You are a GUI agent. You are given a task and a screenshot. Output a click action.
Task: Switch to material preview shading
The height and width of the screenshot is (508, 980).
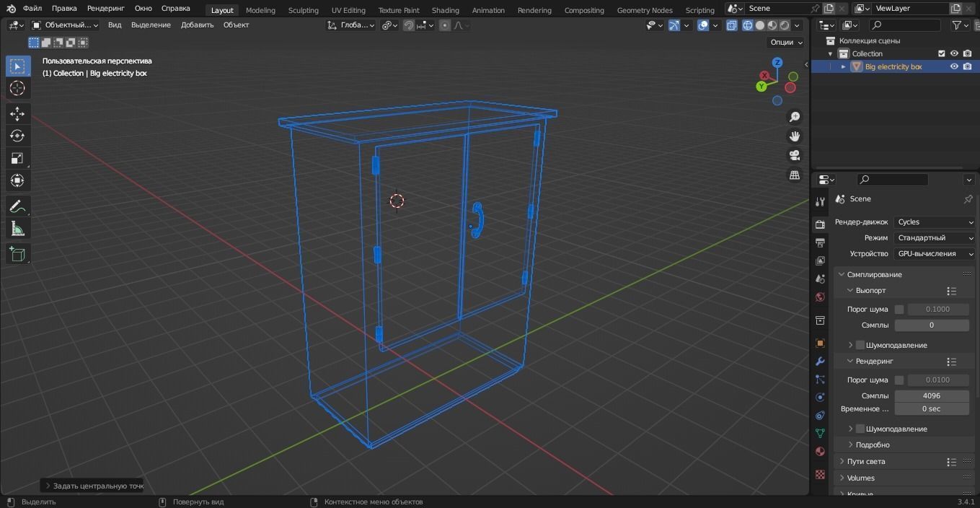click(772, 25)
